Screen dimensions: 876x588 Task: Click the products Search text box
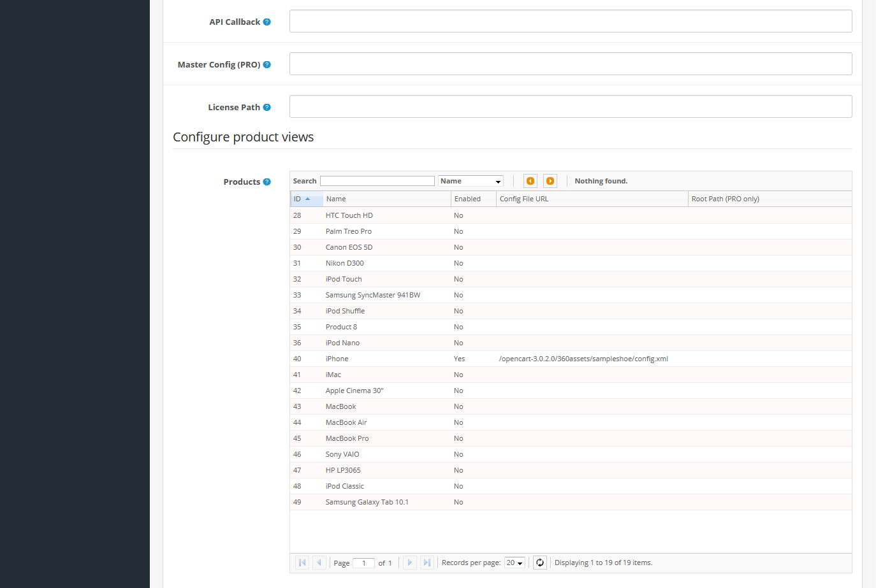[377, 181]
